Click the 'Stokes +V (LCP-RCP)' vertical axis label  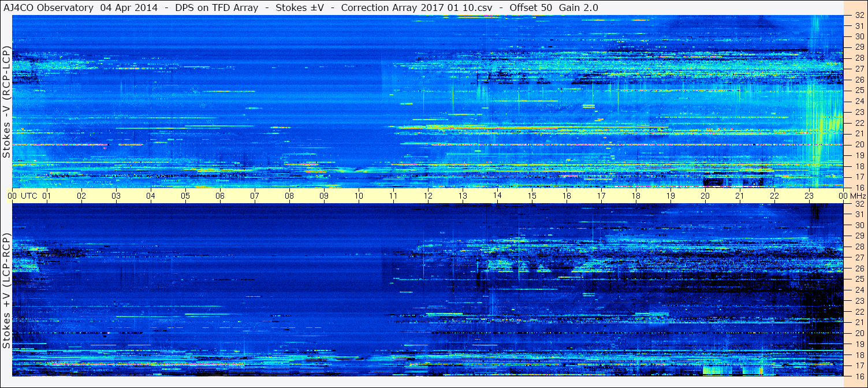pos(6,292)
